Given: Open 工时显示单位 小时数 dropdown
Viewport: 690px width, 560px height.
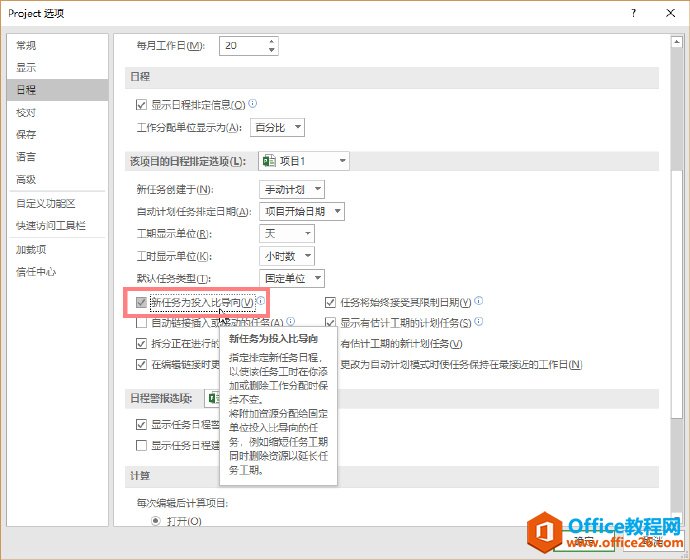Looking at the screenshot, I should [287, 256].
